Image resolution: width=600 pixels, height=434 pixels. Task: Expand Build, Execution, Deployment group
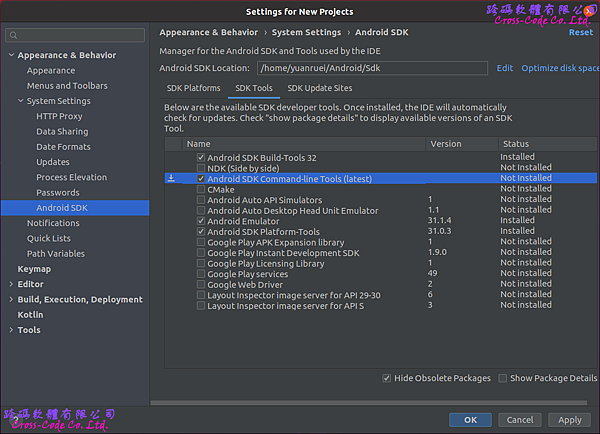click(10, 299)
